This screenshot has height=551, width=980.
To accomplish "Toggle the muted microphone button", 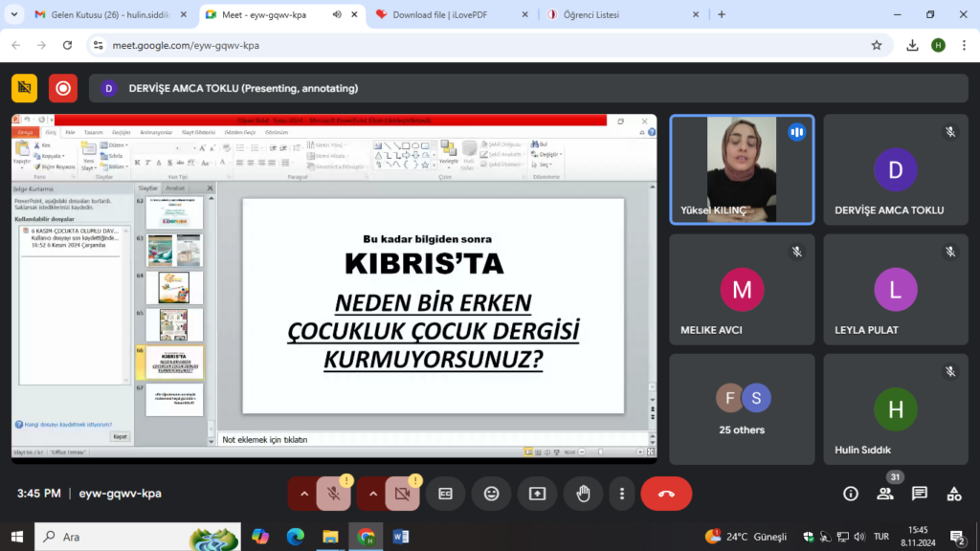I will pyautogui.click(x=333, y=494).
